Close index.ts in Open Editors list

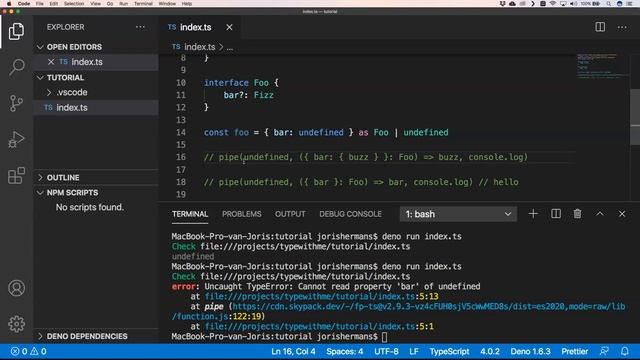click(51, 62)
